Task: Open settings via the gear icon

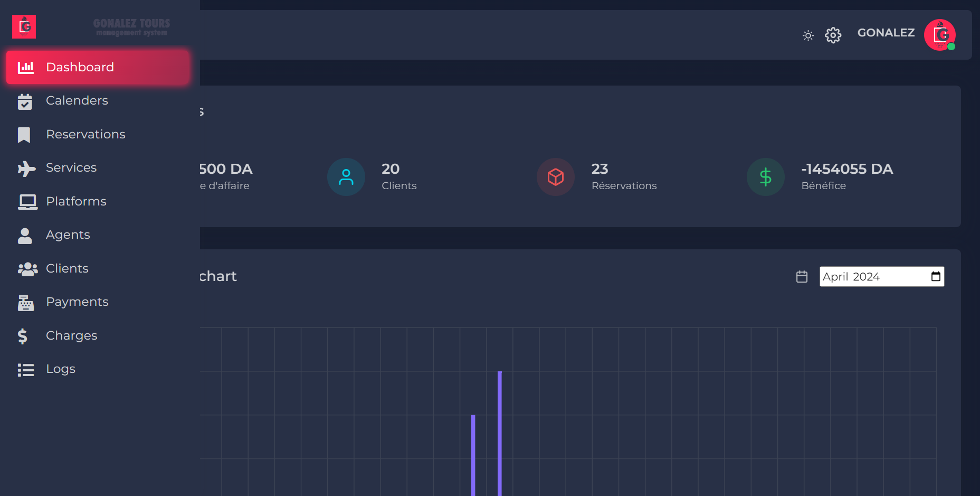Action: pos(833,35)
